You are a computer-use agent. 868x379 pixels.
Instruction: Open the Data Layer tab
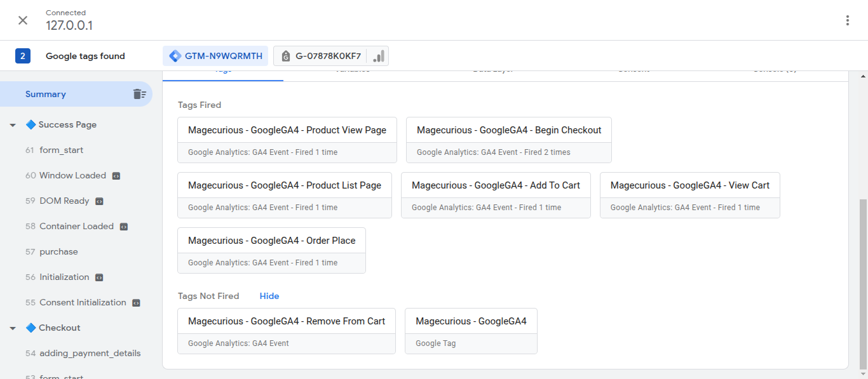tap(494, 70)
